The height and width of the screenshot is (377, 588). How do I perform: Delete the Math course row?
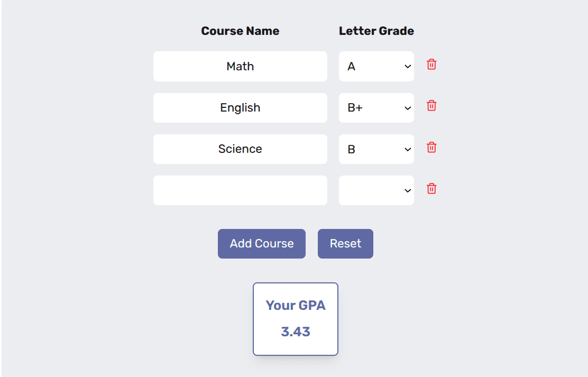pyautogui.click(x=431, y=65)
